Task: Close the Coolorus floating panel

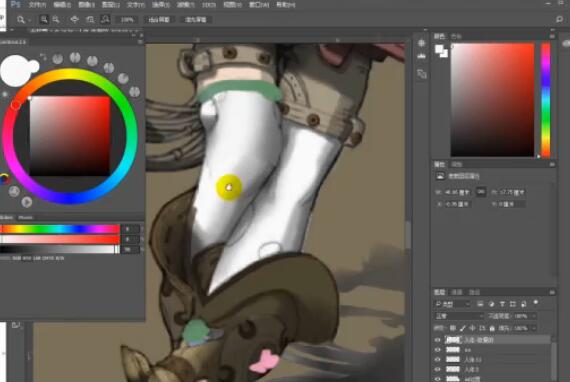Action: pyautogui.click(x=141, y=35)
